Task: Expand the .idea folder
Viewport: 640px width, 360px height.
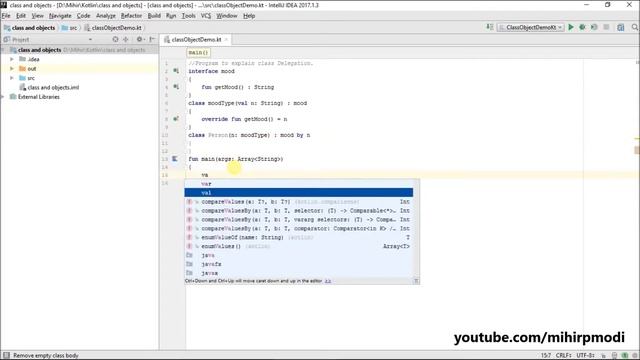Action: click(x=12, y=59)
